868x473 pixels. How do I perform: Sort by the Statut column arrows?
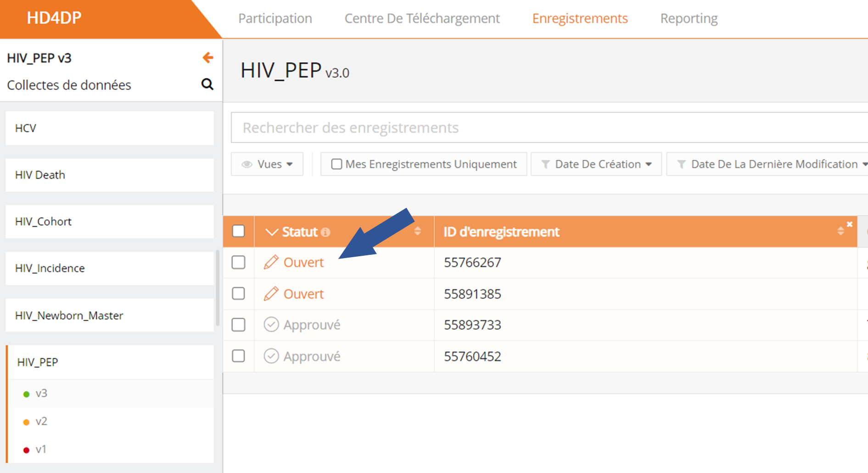(417, 231)
